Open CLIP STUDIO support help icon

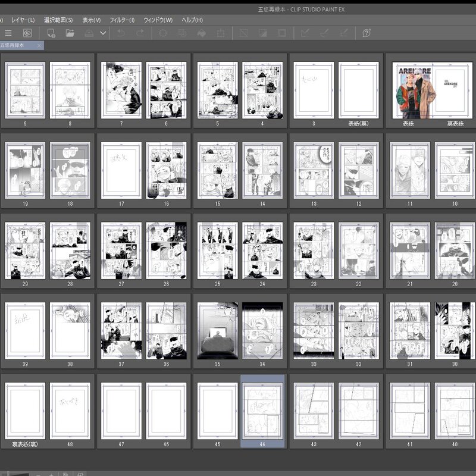click(x=367, y=33)
